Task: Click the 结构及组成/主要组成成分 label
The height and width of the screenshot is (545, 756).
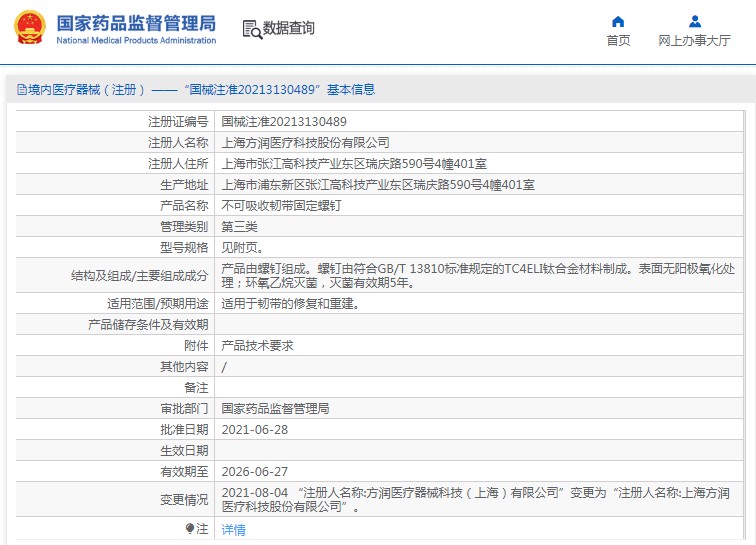Action: (x=139, y=276)
